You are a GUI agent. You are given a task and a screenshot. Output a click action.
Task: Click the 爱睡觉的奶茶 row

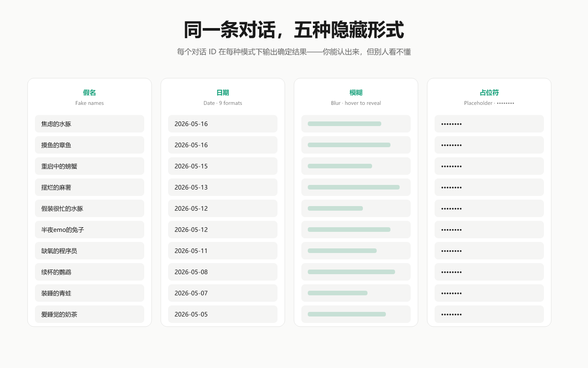click(x=90, y=314)
